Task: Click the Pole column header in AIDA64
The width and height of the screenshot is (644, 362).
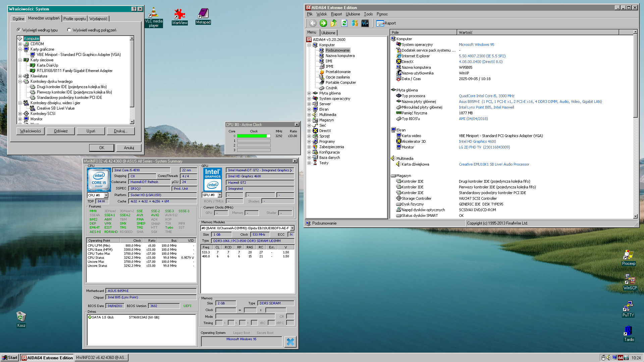Action: coord(423,33)
